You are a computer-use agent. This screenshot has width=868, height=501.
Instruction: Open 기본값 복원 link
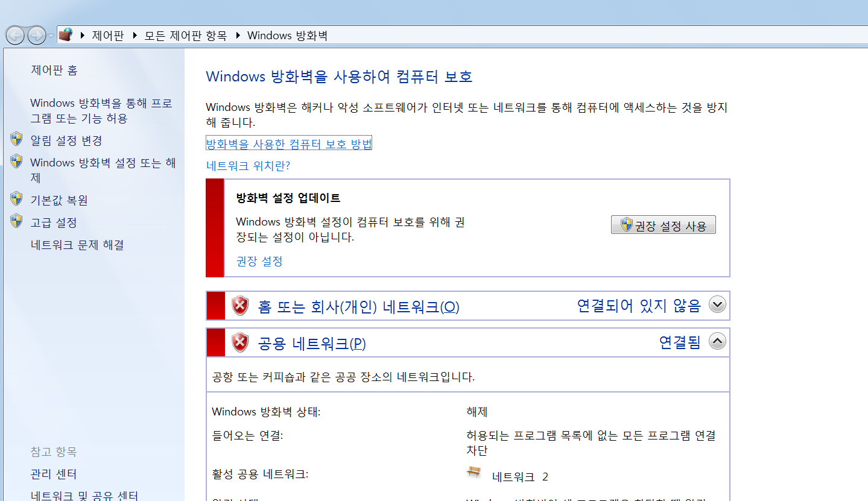pyautogui.click(x=59, y=200)
